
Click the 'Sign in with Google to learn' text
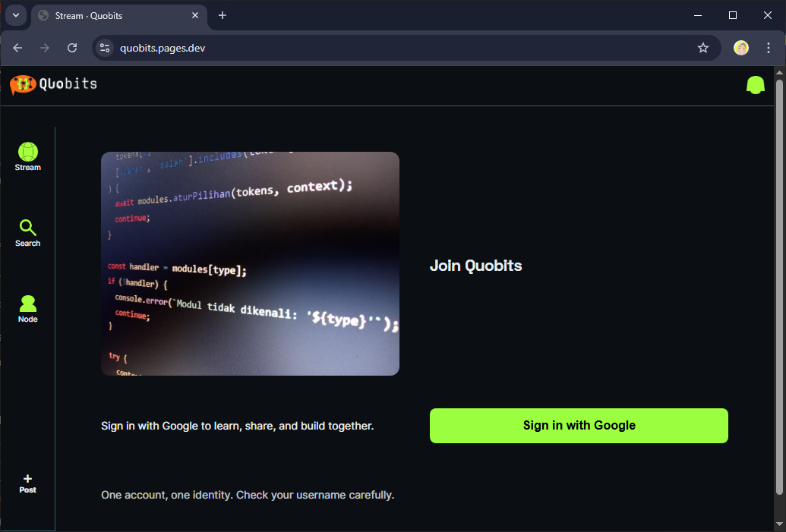(237, 426)
